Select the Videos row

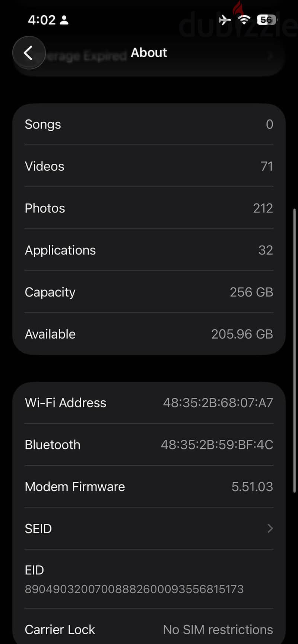[149, 166]
